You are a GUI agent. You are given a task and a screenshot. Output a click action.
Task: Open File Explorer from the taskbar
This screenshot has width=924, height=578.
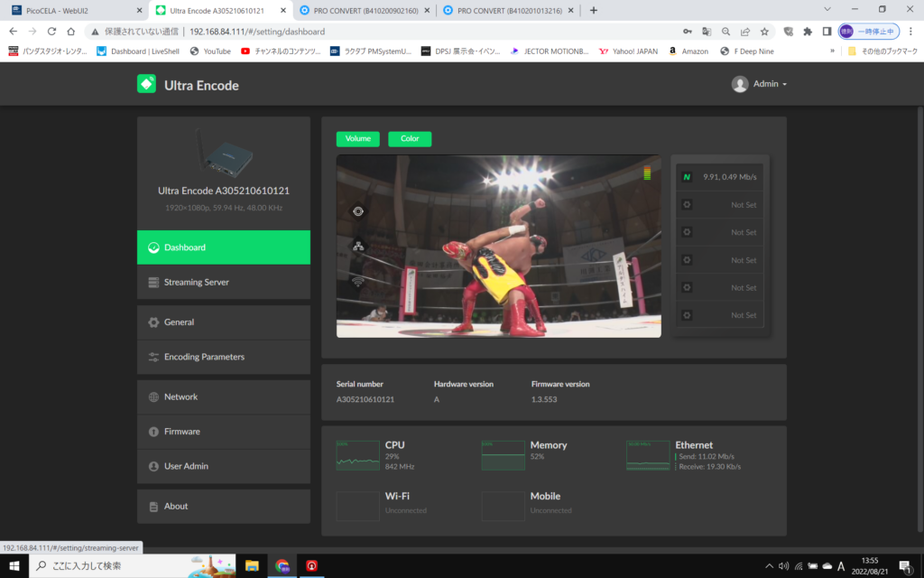pos(252,566)
